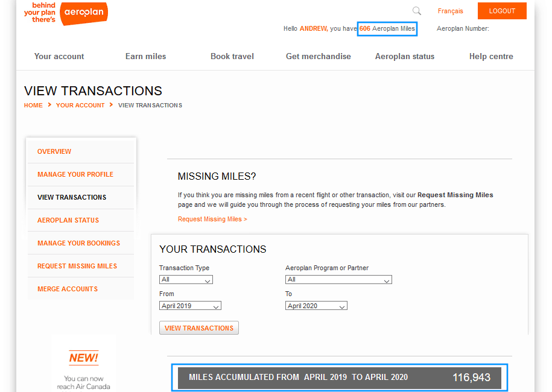Open the Earn miles menu
The height and width of the screenshot is (392, 552).
click(145, 56)
